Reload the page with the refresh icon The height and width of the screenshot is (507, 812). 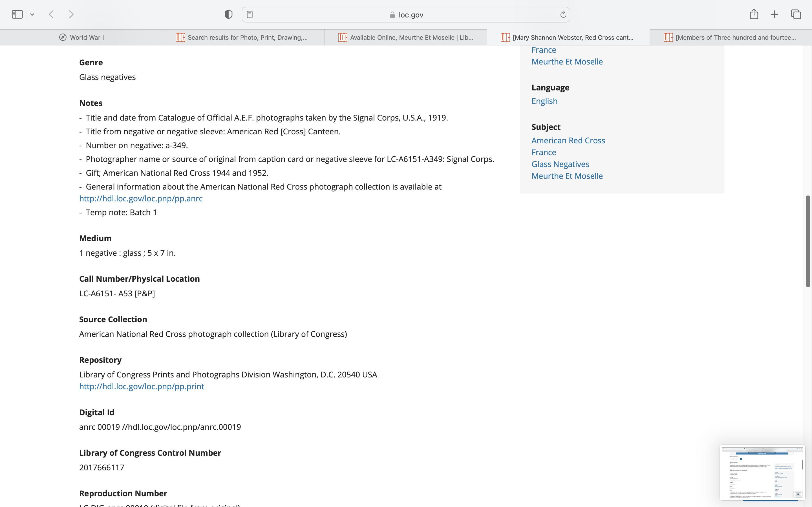563,14
